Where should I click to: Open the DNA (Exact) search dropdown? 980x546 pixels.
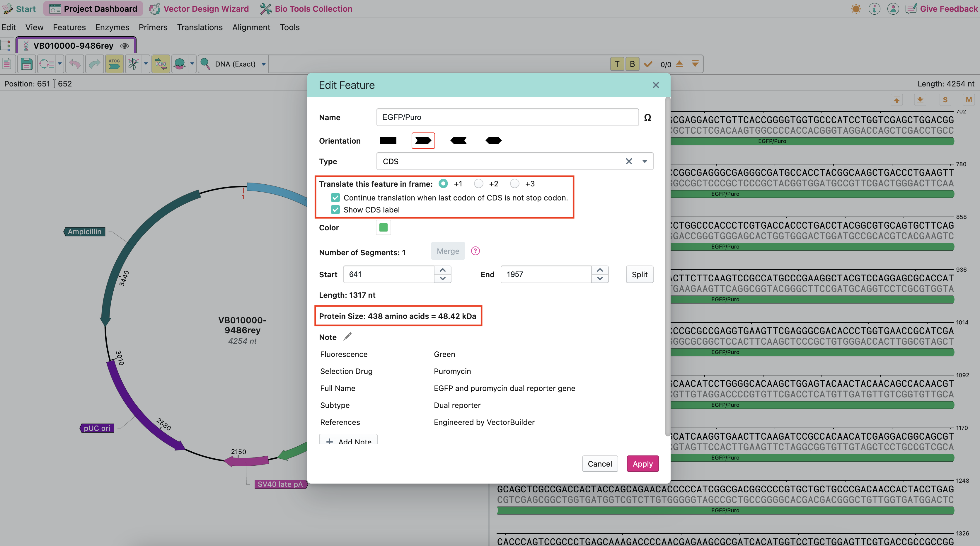tap(263, 64)
